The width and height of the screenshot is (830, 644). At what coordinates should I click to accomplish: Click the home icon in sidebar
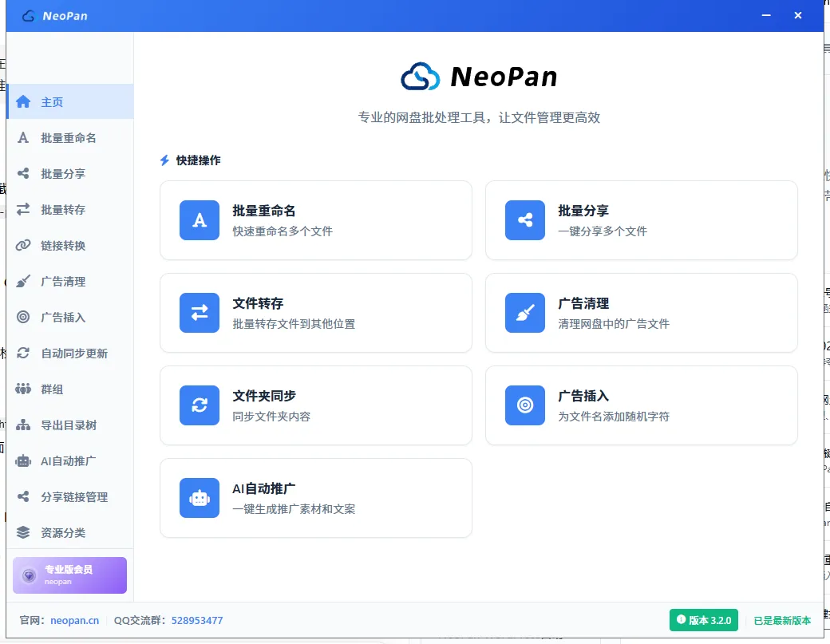pos(23,101)
